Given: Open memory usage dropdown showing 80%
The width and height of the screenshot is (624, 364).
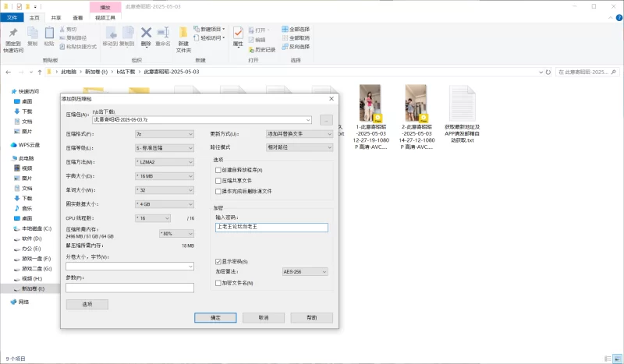Looking at the screenshot, I should pyautogui.click(x=177, y=234).
